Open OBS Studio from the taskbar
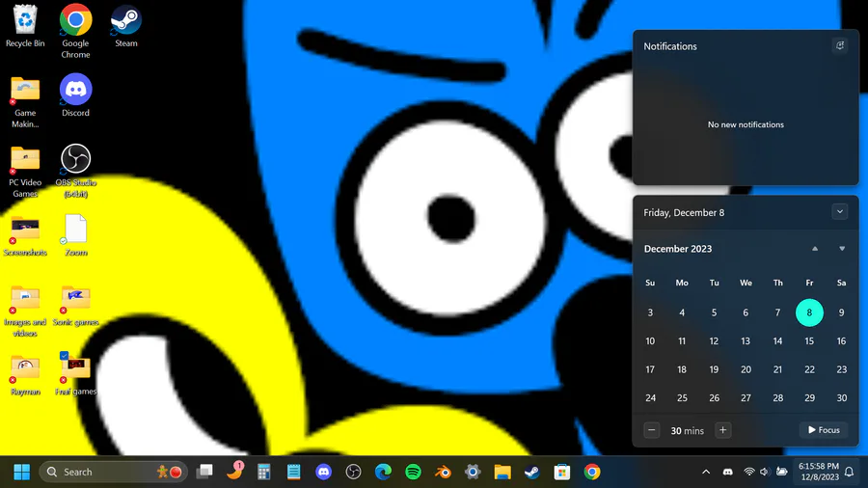 [353, 472]
